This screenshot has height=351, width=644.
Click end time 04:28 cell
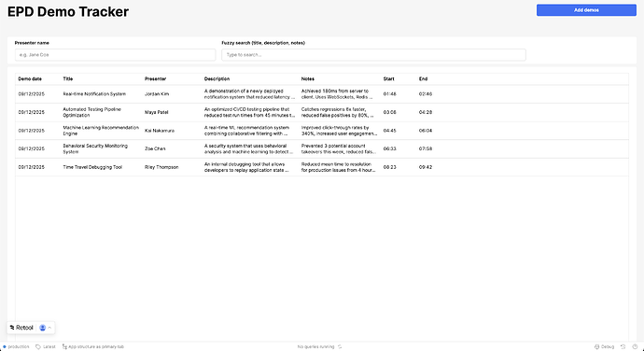426,112
